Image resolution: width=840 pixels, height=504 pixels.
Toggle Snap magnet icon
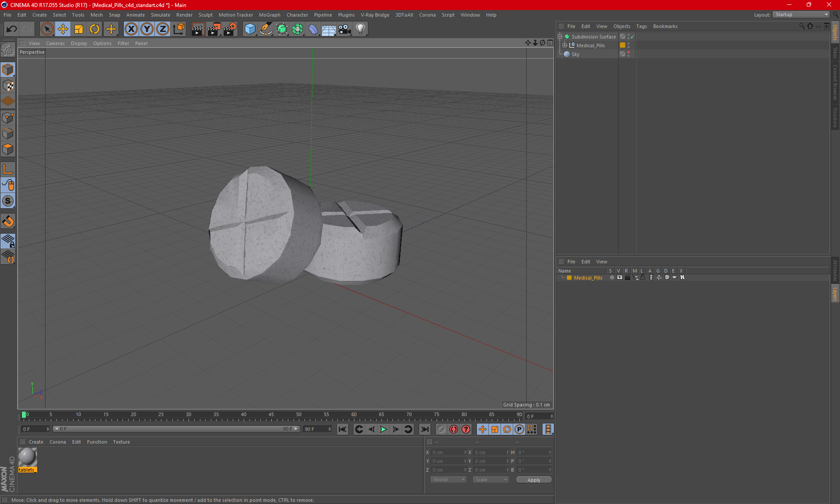pos(8,221)
